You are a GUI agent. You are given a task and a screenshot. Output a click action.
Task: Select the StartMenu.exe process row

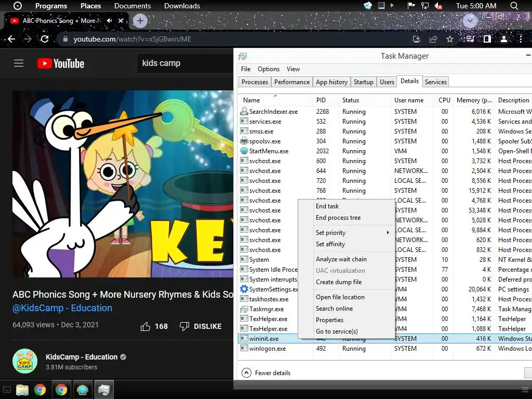385,151
